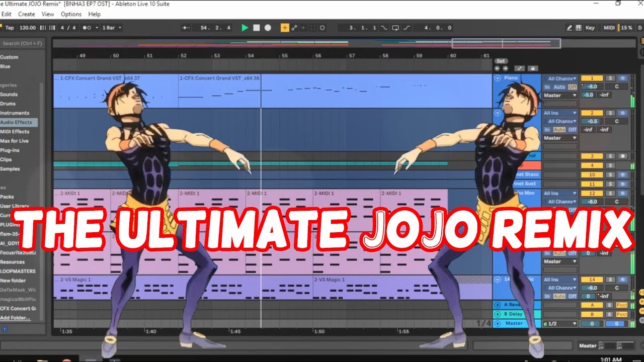The image size is (644, 362).
Task: Toggle the metronome icon
Action: pos(87,28)
